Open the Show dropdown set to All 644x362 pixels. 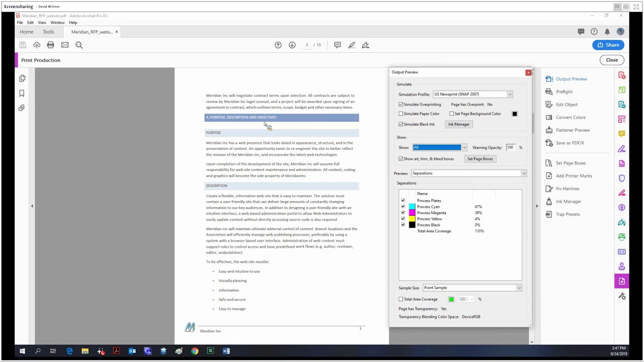click(440, 147)
